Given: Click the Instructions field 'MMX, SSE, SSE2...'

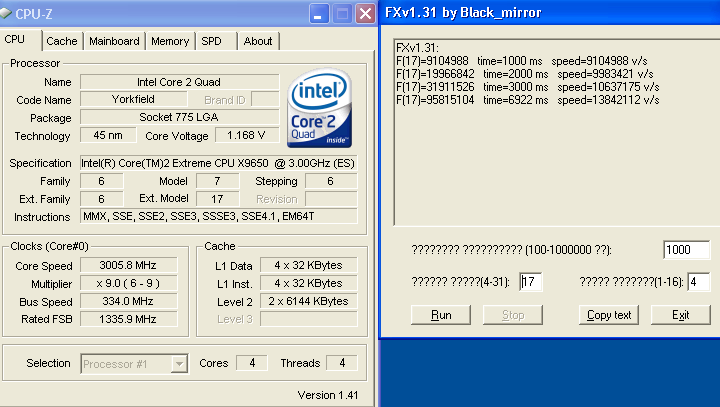Looking at the screenshot, I should point(219,216).
